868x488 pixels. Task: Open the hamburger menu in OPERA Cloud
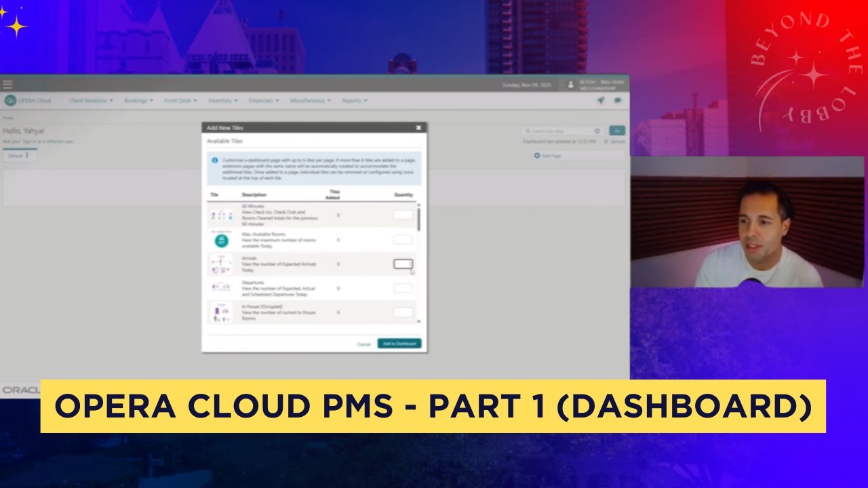[x=7, y=84]
